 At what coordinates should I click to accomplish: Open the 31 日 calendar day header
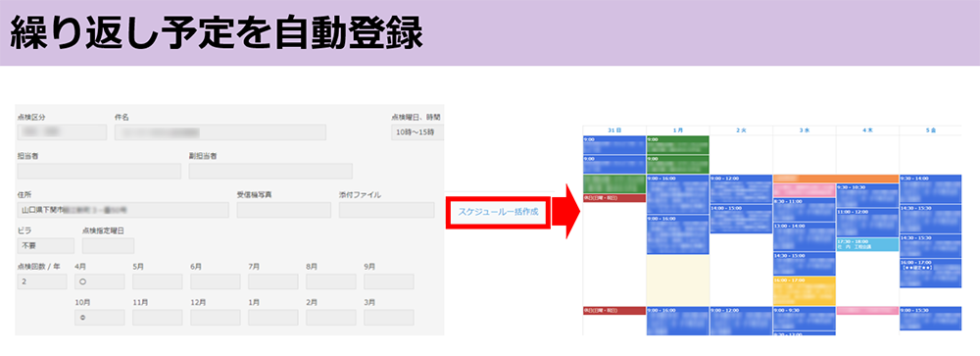pyautogui.click(x=614, y=130)
